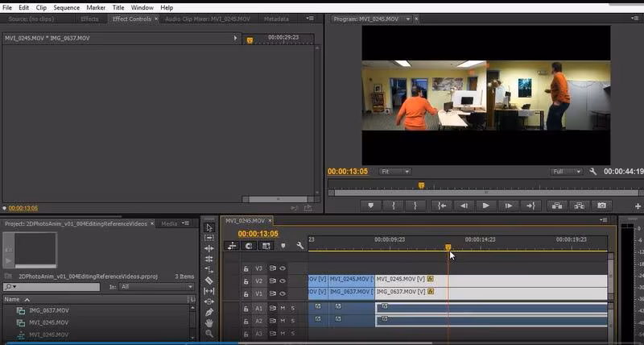Add Marker in Program Monitor
644x345 pixels.
[x=371, y=206]
